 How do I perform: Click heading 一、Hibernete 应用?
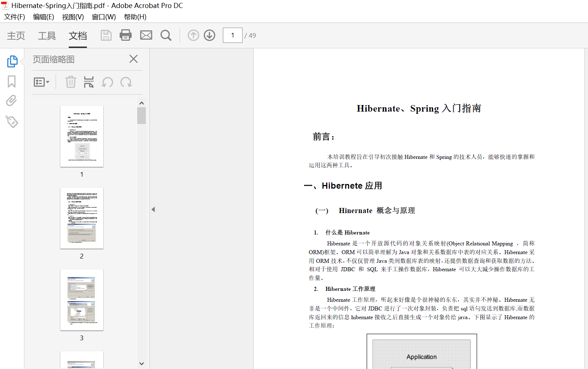pos(343,186)
